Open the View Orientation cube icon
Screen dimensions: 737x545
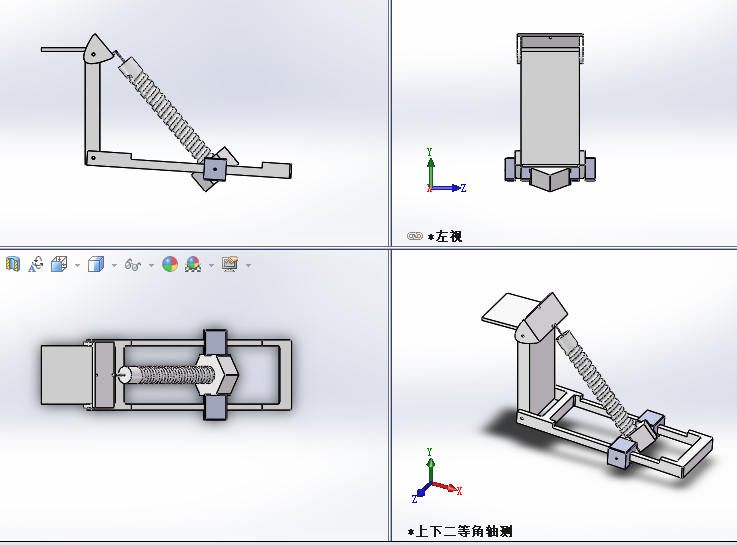59,264
